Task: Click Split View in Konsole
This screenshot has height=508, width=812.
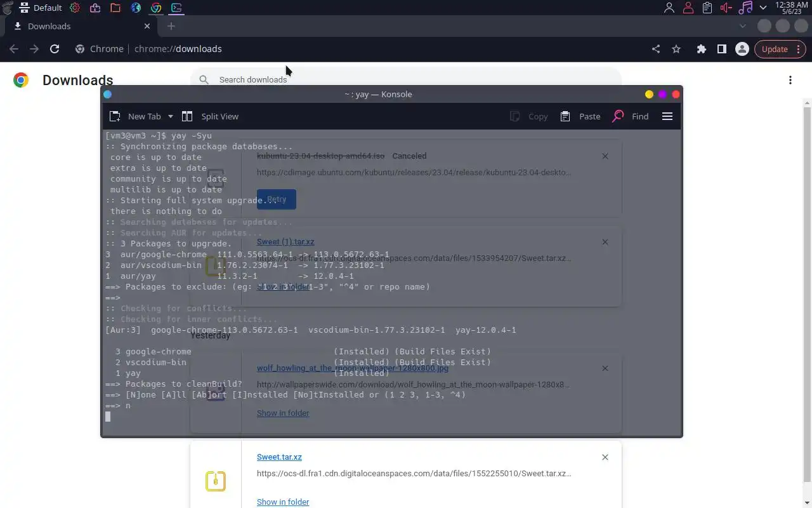Action: [x=210, y=116]
